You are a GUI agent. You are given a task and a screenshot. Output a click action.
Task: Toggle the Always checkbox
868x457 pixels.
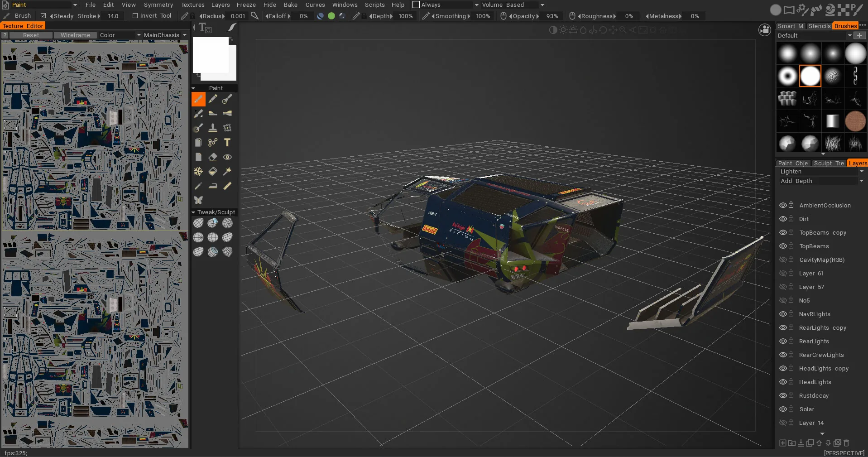(416, 5)
